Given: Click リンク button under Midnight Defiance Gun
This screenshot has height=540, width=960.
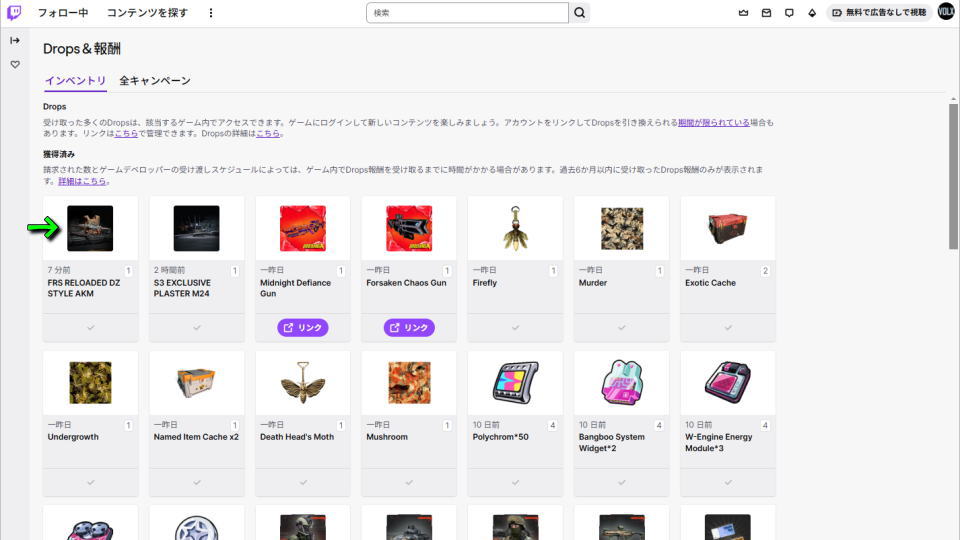Looking at the screenshot, I should click(x=302, y=328).
